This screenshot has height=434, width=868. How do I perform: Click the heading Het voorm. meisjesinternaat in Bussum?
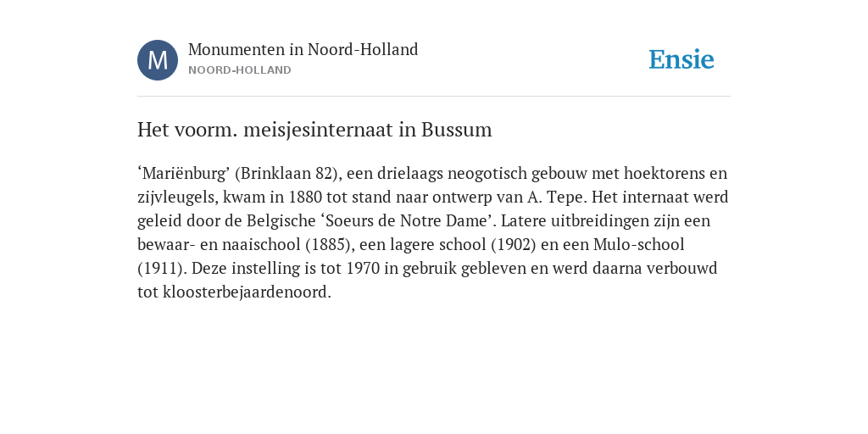pos(314,130)
